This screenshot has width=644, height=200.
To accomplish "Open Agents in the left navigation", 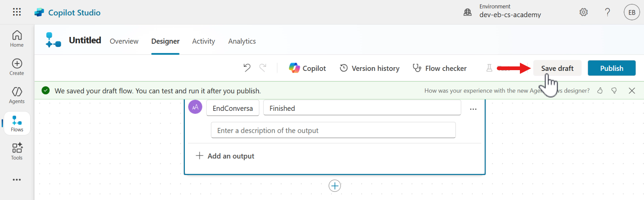I will click(x=17, y=95).
